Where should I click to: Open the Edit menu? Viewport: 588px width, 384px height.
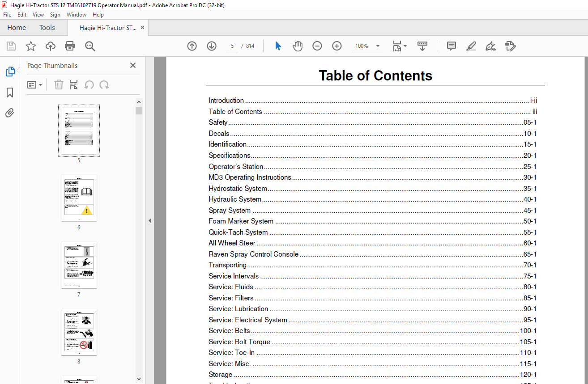pos(22,15)
